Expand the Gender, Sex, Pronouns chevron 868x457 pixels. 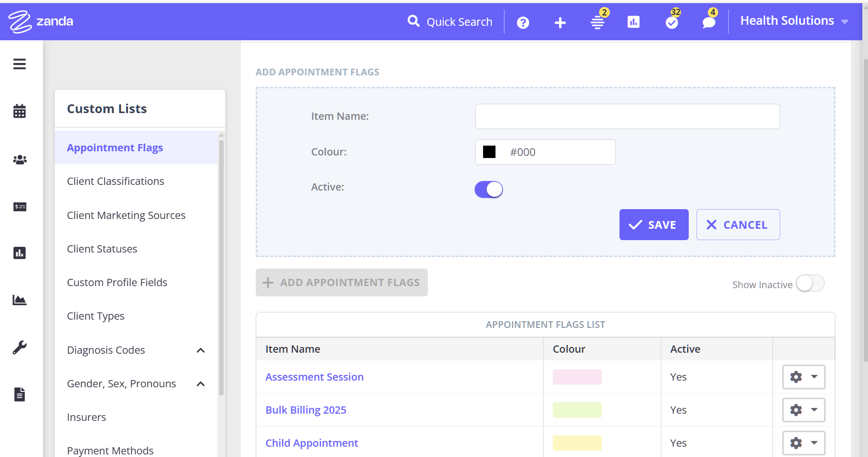click(x=201, y=384)
